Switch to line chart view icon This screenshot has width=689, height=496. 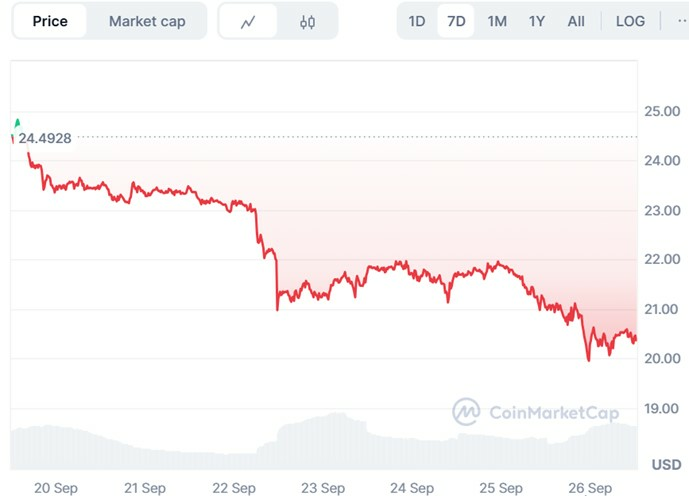pyautogui.click(x=248, y=21)
